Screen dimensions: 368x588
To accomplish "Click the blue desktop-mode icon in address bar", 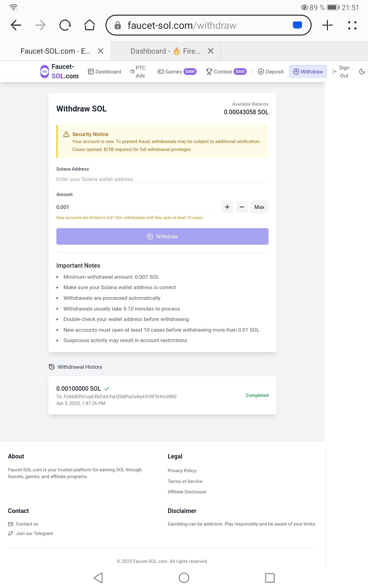I will [x=297, y=25].
